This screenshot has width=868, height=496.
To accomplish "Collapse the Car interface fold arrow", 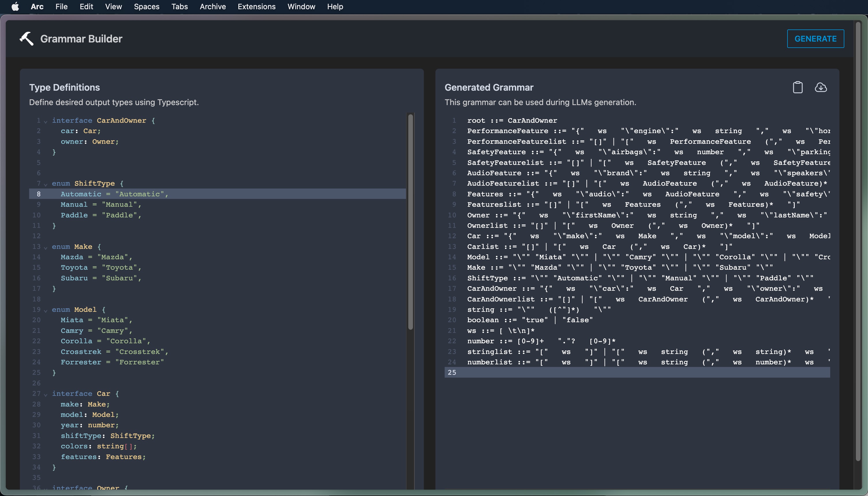I will coord(46,394).
